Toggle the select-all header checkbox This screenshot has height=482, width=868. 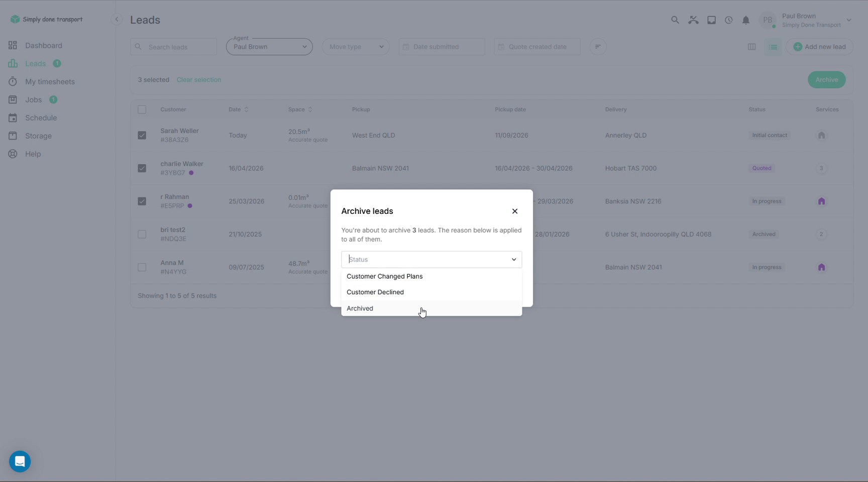click(x=142, y=109)
